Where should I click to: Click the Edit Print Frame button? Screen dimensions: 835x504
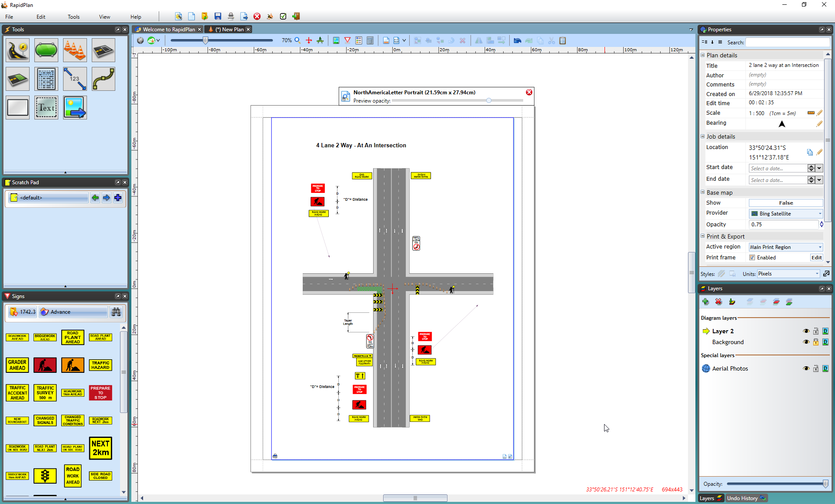[x=816, y=257]
